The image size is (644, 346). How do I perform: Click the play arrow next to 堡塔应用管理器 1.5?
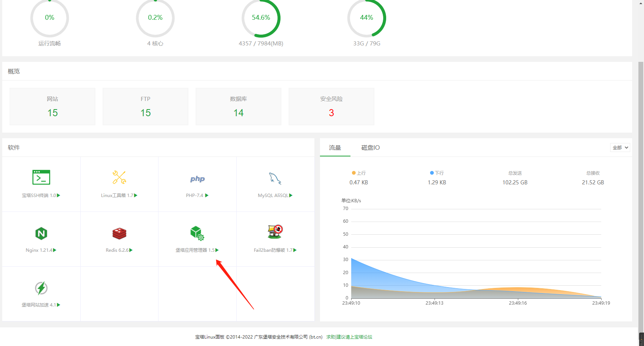tap(217, 250)
